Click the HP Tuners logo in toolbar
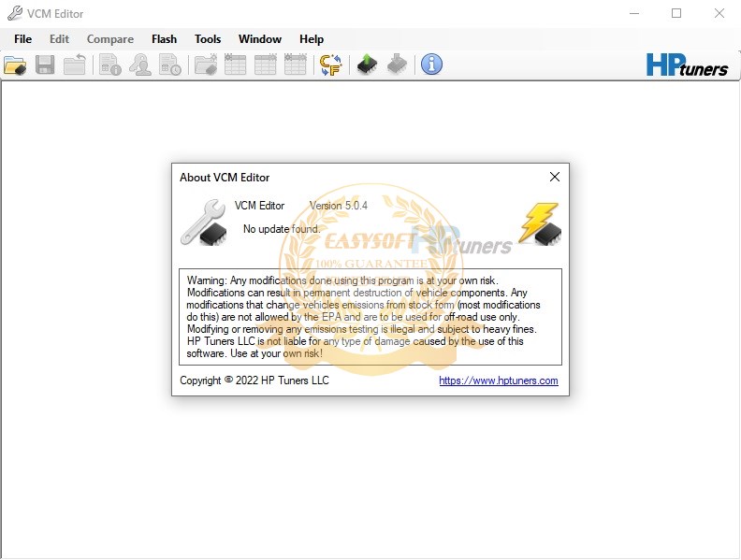Viewport: 741px width, 560px height. pos(687,65)
